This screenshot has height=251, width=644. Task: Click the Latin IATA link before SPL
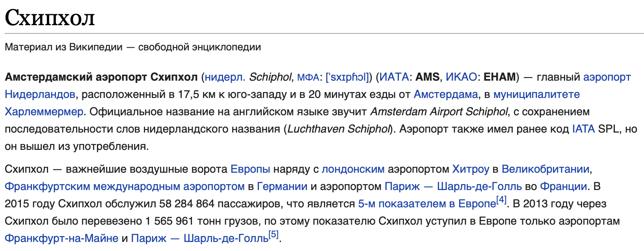coord(583,129)
